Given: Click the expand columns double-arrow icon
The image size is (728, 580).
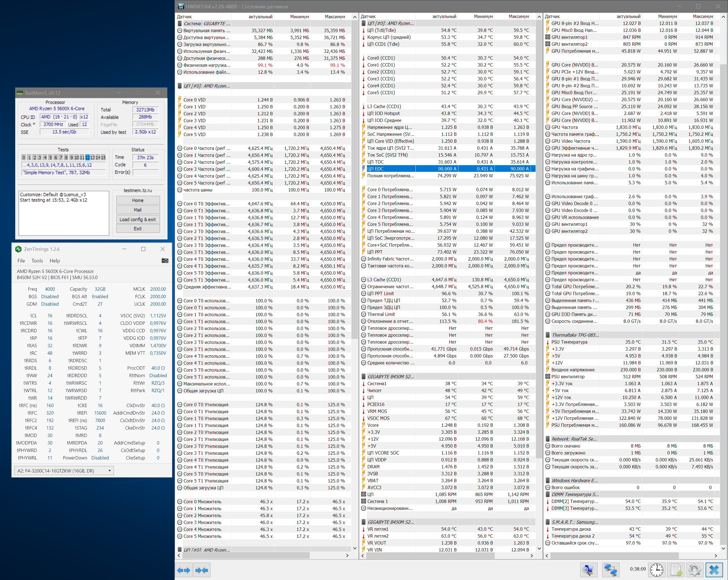Looking at the screenshot, I should [184, 570].
